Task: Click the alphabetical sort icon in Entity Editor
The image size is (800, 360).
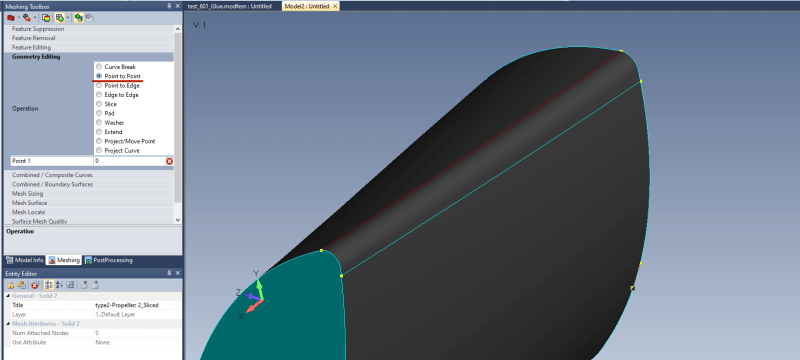Action: coord(59,285)
